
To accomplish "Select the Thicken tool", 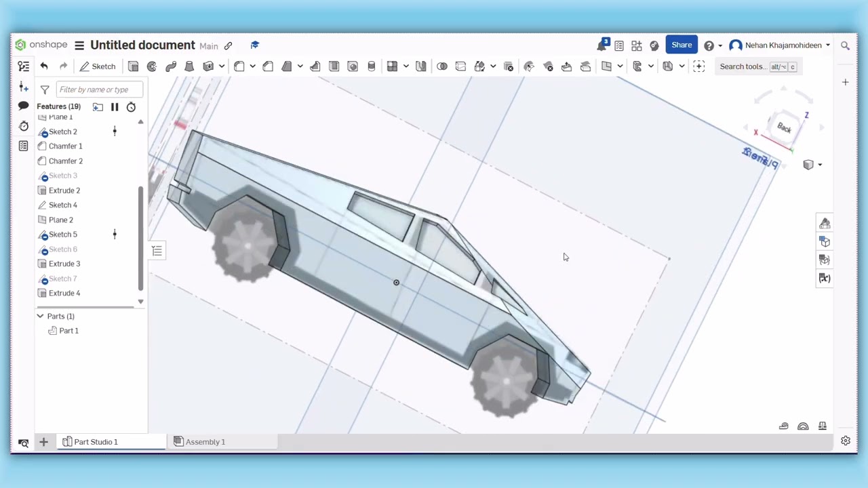I will 208,66.
